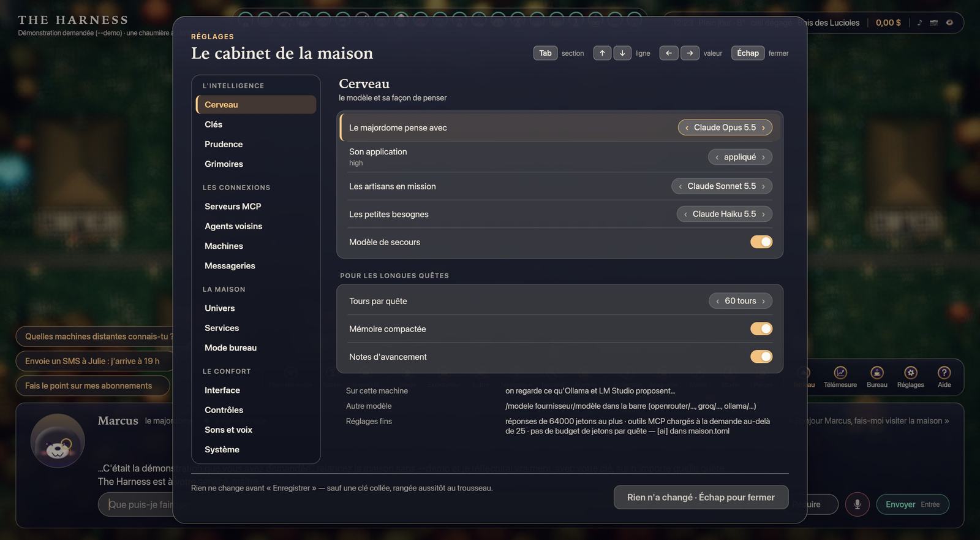Turn off Mémoire compactée
980x540 pixels.
click(x=761, y=329)
